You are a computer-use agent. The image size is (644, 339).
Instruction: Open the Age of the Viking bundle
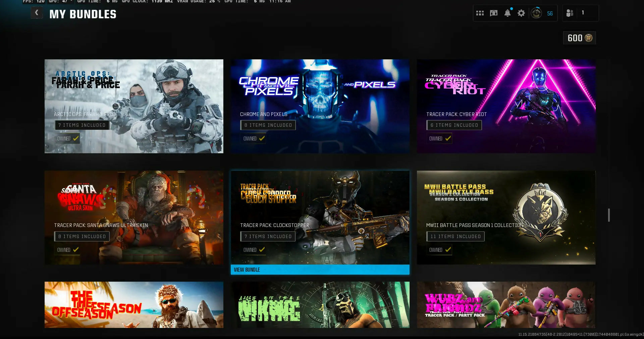pyautogui.click(x=320, y=305)
